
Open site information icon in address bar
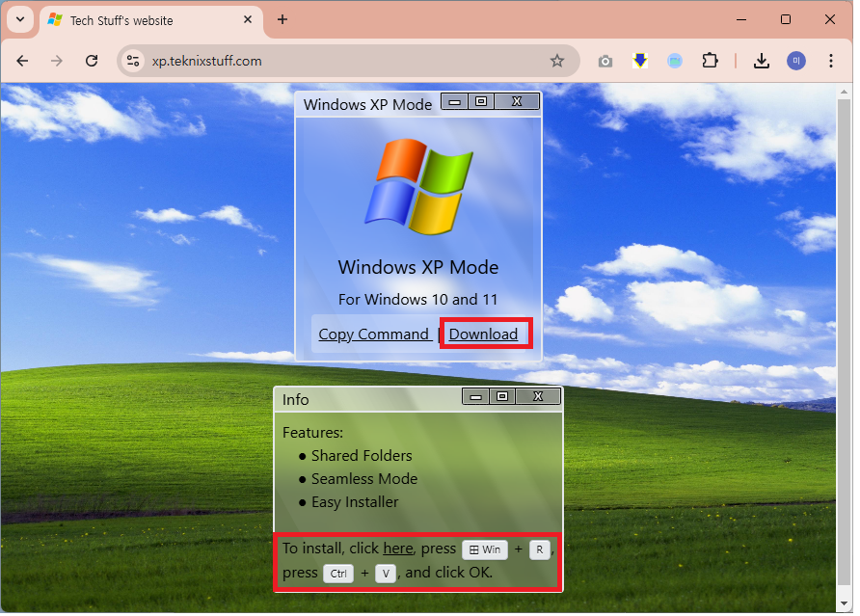coord(133,61)
